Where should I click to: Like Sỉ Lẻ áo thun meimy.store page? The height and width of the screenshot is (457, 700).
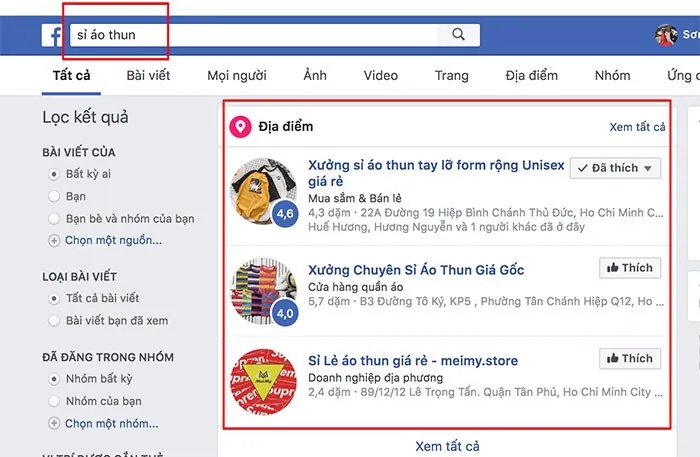630,358
